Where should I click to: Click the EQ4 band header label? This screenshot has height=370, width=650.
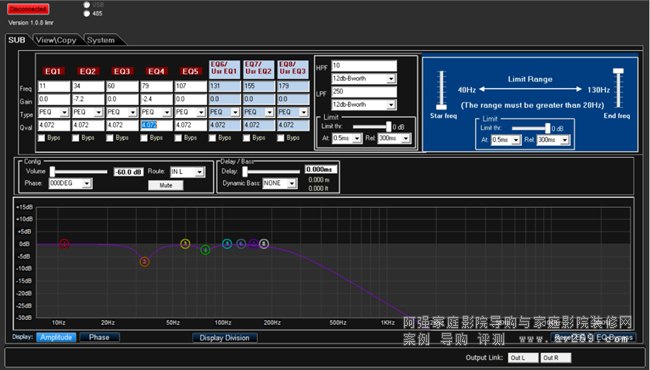point(156,71)
